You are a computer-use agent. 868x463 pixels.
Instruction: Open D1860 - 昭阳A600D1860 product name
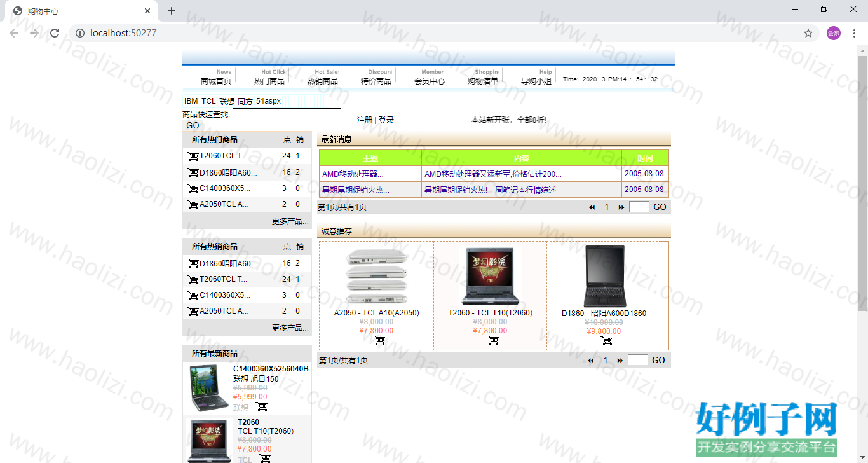[604, 314]
